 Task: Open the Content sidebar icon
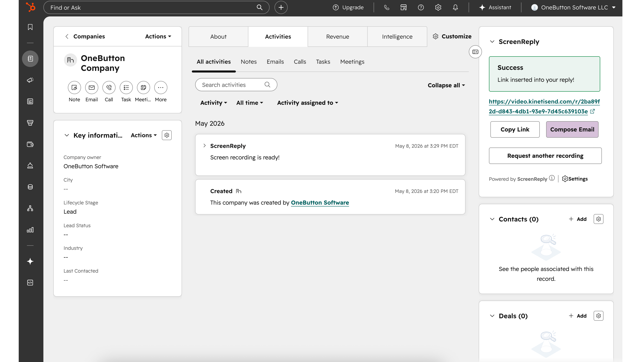click(30, 101)
